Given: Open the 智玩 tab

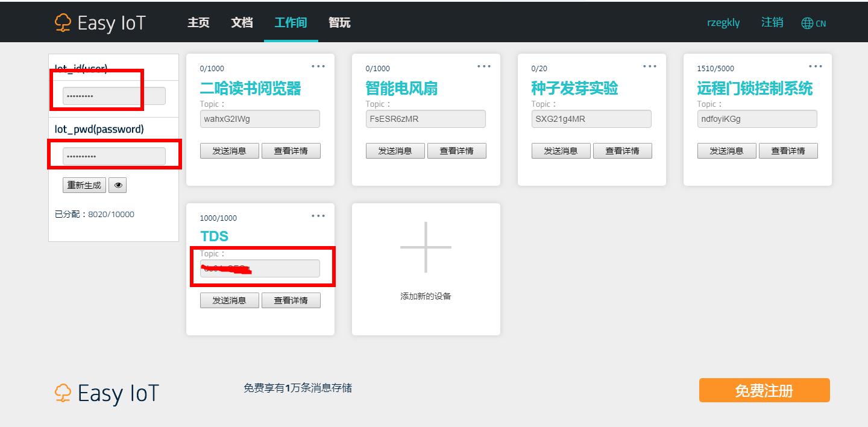Looking at the screenshot, I should tap(339, 22).
